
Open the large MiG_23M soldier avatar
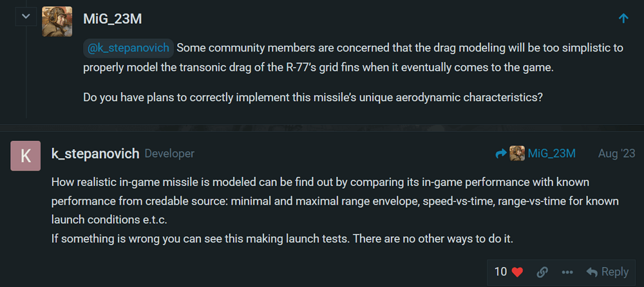(57, 21)
